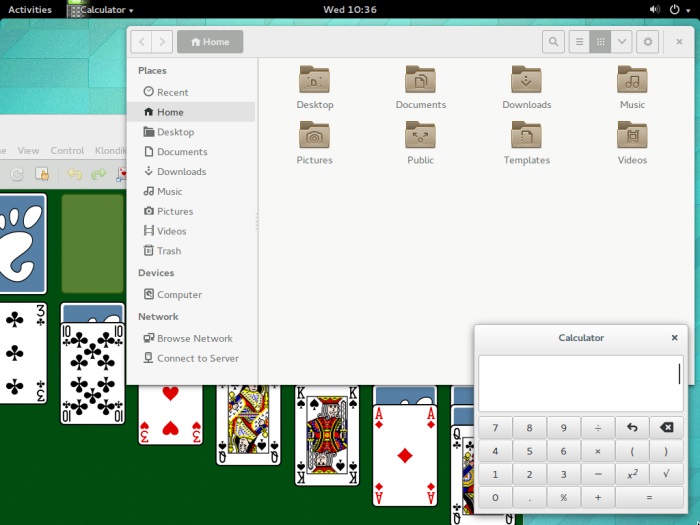700x525 pixels.
Task: Click the volume icon in top bar
Action: (x=654, y=9)
